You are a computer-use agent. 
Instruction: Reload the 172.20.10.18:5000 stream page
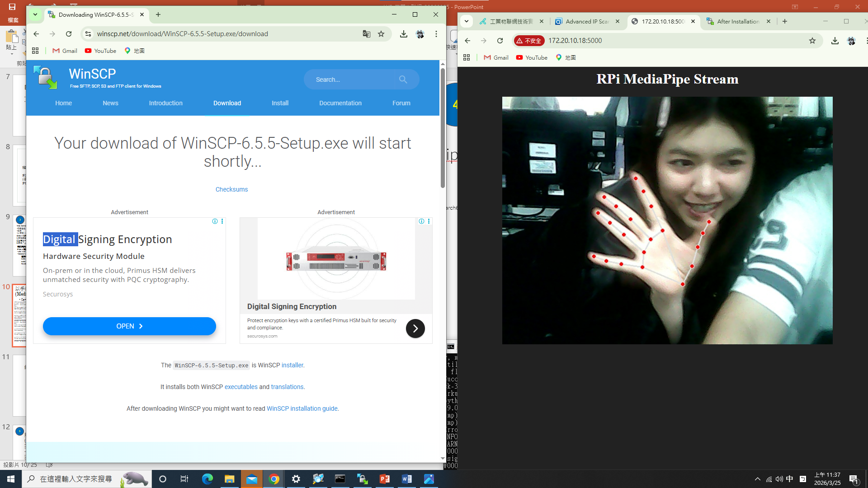coord(500,41)
